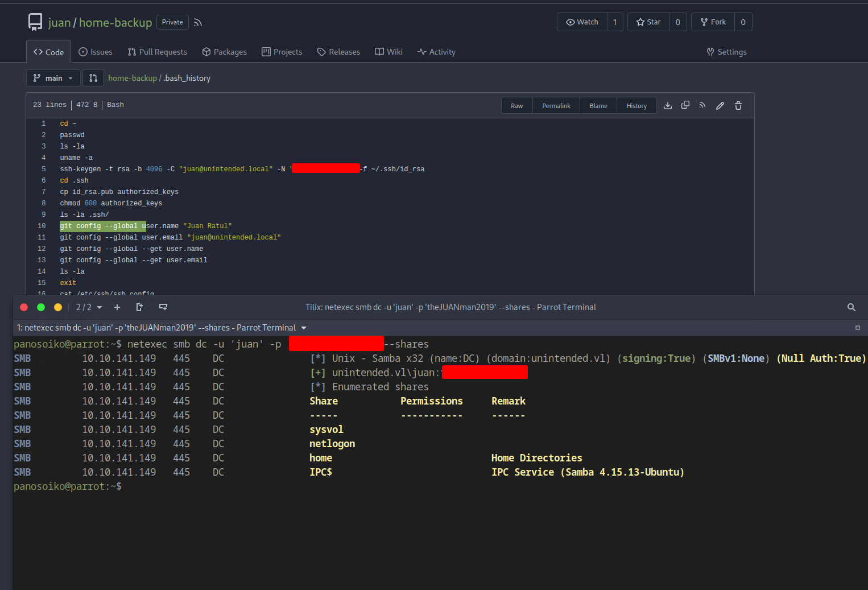Open the repository Settings tab
The image size is (868, 590).
coord(726,52)
